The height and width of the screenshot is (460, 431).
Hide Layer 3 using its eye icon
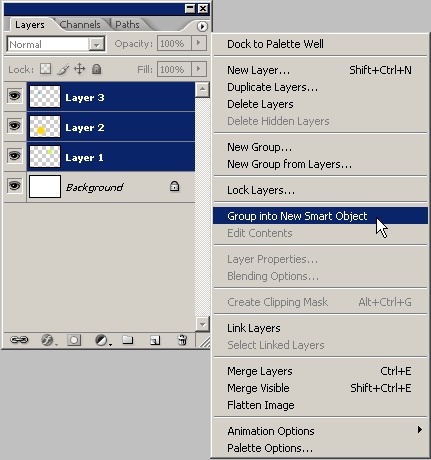(x=14, y=96)
